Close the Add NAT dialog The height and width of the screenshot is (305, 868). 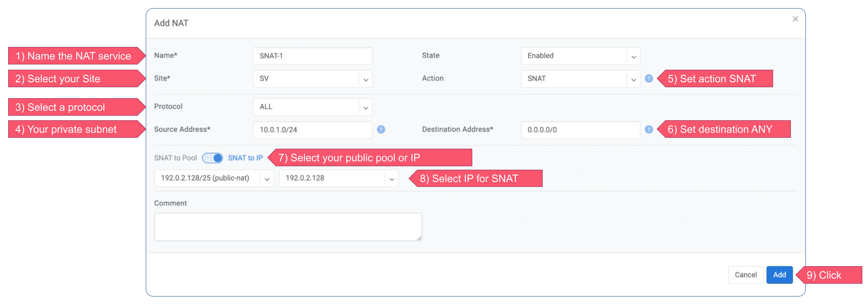tap(795, 19)
